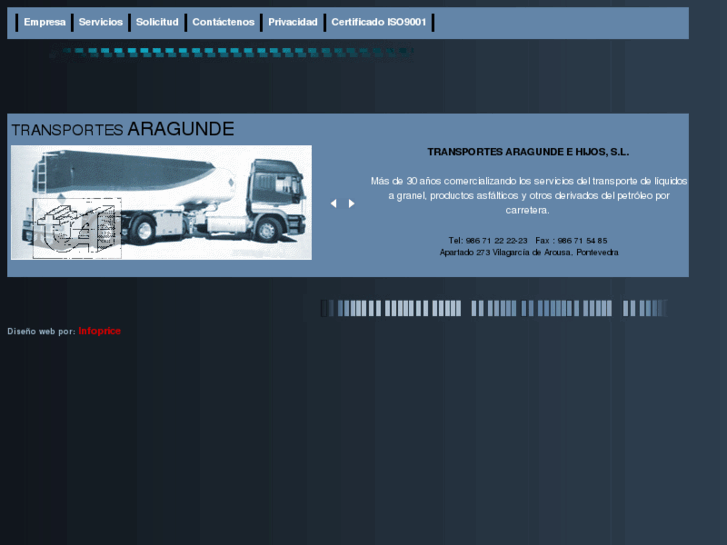This screenshot has width=727, height=545.
Task: View the Privacidad page
Action: coord(293,22)
